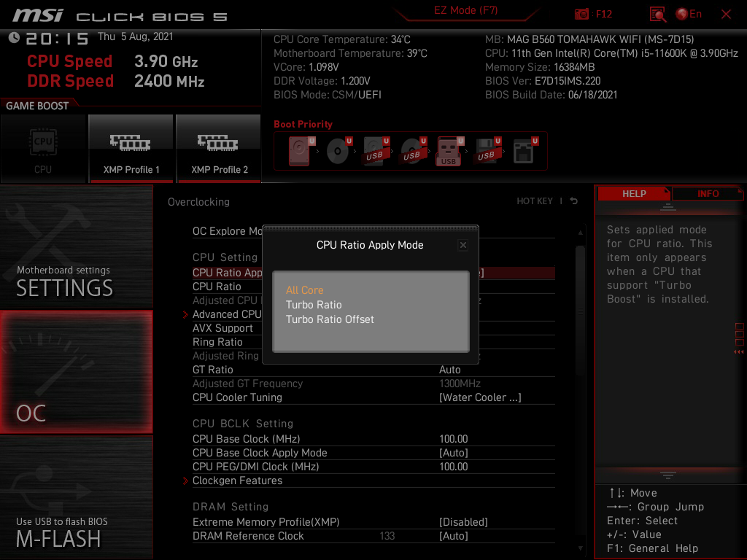Enable XMP Profile 1

point(131,149)
